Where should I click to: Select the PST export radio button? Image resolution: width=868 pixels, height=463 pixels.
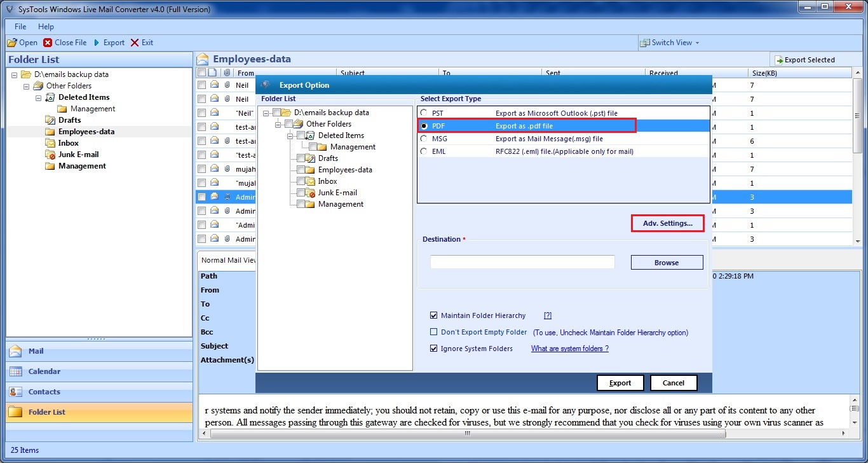click(x=424, y=113)
